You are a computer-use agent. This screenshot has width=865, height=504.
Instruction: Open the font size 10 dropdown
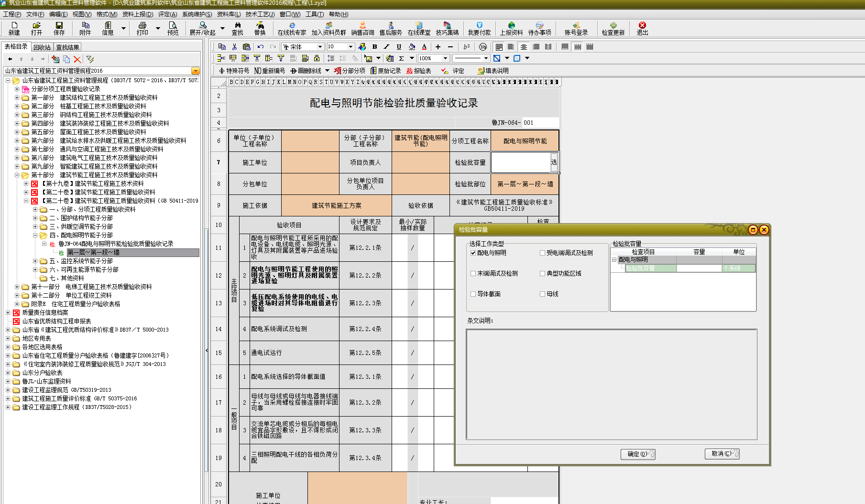350,46
